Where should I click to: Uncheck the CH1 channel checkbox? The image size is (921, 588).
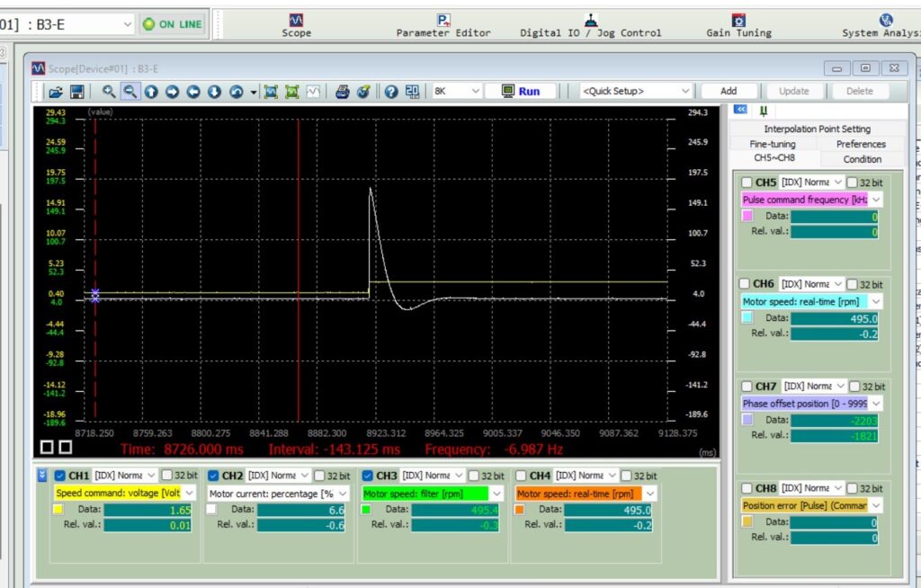point(59,475)
